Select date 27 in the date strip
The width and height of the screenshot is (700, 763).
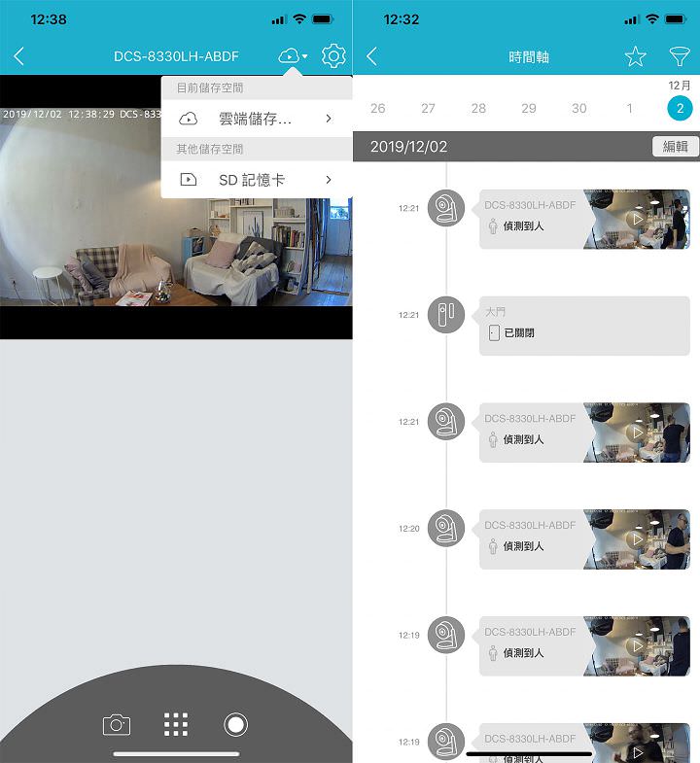[x=428, y=108]
